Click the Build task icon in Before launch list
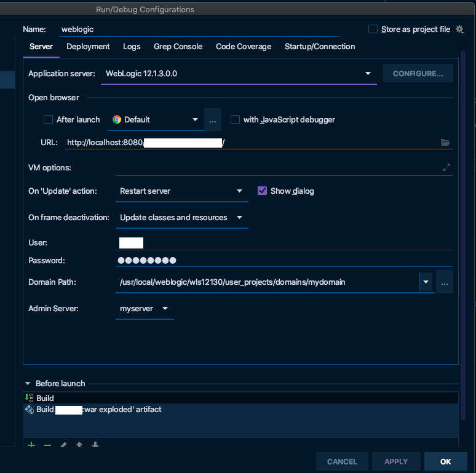The height and width of the screenshot is (473, 476). pyautogui.click(x=29, y=398)
